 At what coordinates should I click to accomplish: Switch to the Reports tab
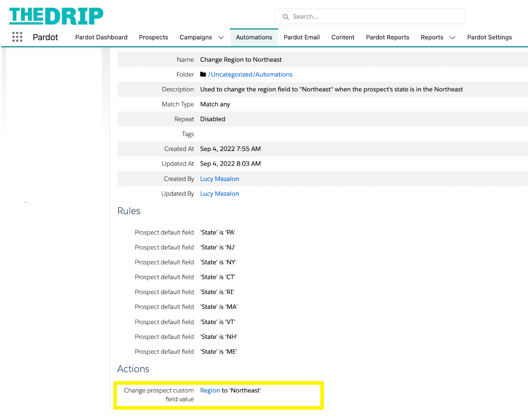click(x=432, y=37)
